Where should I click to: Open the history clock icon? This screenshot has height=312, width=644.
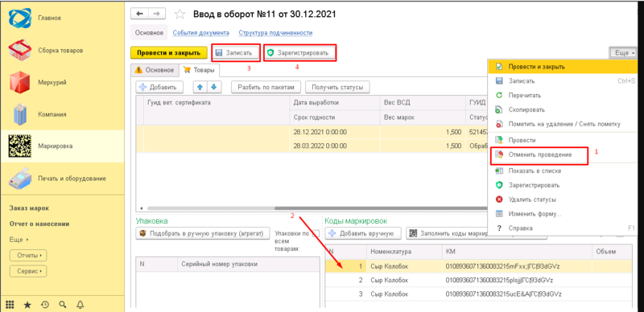(45, 305)
